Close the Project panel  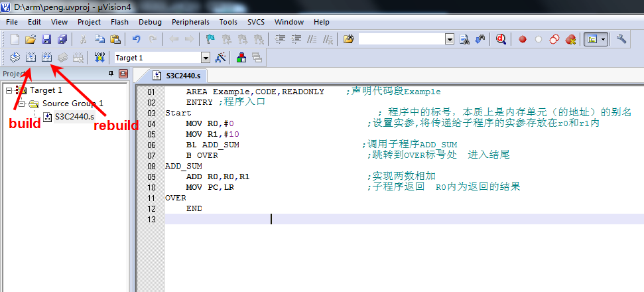[x=123, y=74]
